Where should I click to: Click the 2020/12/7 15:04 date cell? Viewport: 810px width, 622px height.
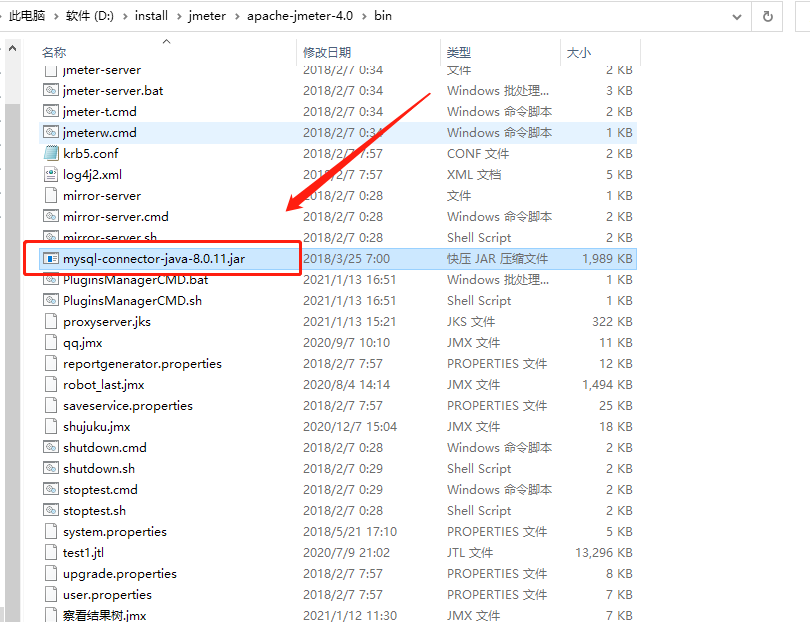350,427
